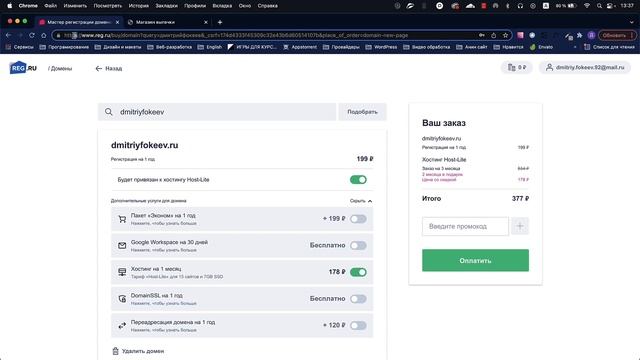
Task: Open the Домены breadcrumb link
Action: click(x=60, y=68)
